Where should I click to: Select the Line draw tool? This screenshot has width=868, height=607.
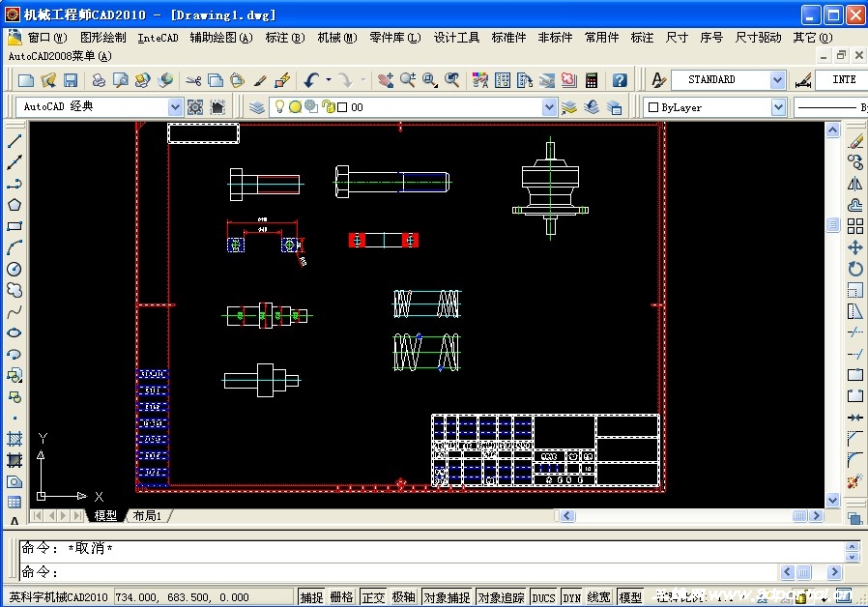14,141
